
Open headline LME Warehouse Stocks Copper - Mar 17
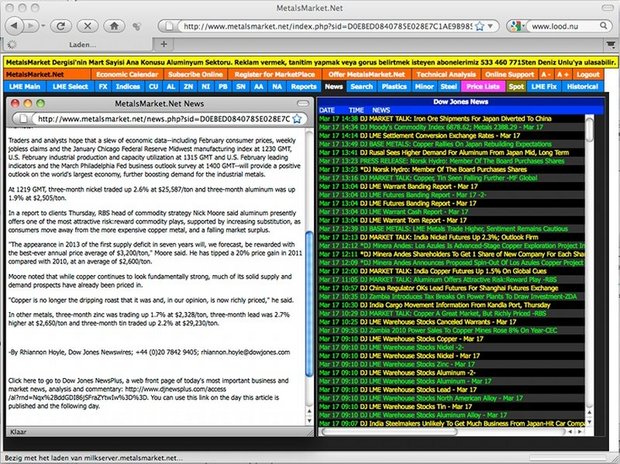[422, 339]
